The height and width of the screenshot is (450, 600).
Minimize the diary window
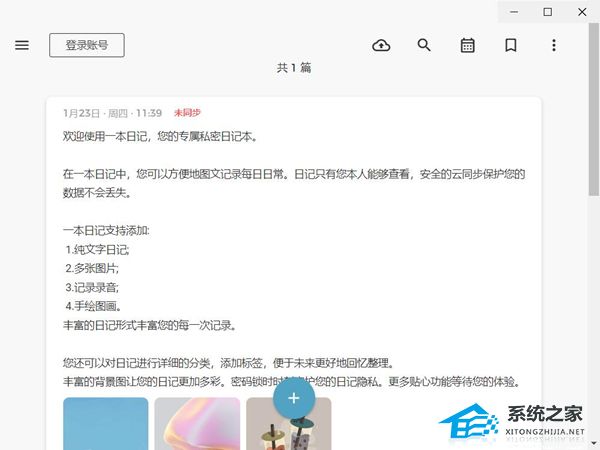(x=514, y=12)
